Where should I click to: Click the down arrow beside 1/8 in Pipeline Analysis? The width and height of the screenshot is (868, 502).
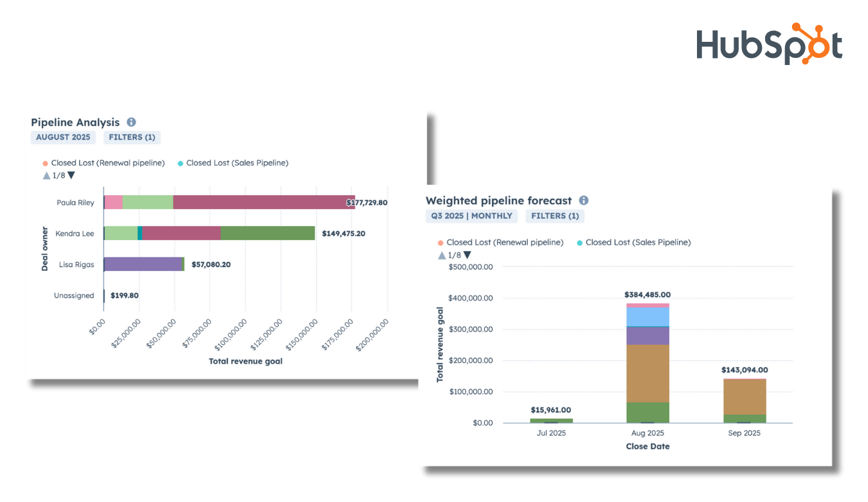click(70, 175)
